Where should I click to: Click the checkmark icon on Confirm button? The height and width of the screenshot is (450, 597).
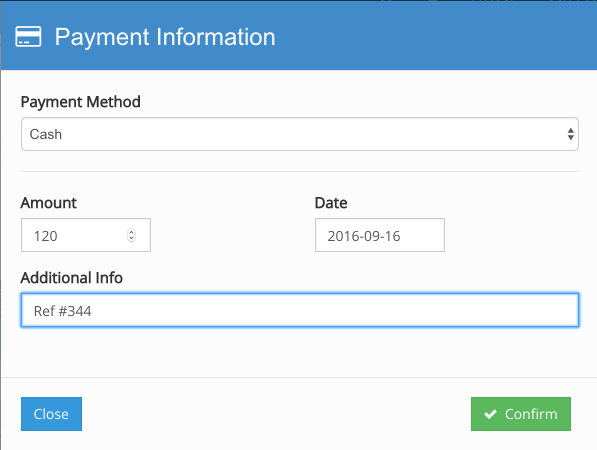click(490, 414)
